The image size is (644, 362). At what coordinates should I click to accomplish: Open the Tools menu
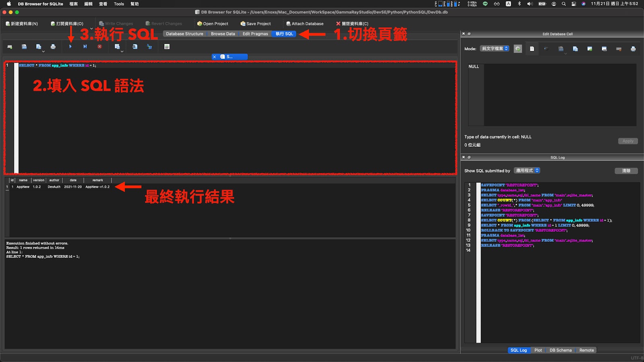pyautogui.click(x=119, y=4)
